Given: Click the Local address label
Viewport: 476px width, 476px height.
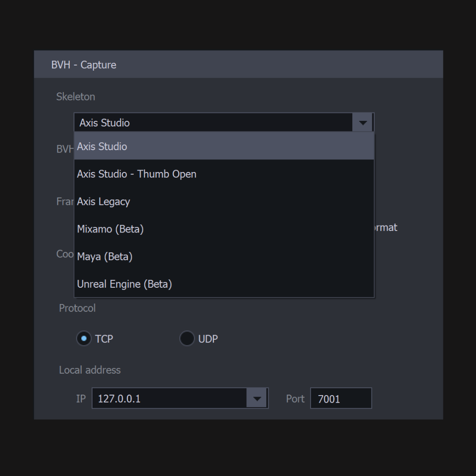Looking at the screenshot, I should [x=90, y=370].
